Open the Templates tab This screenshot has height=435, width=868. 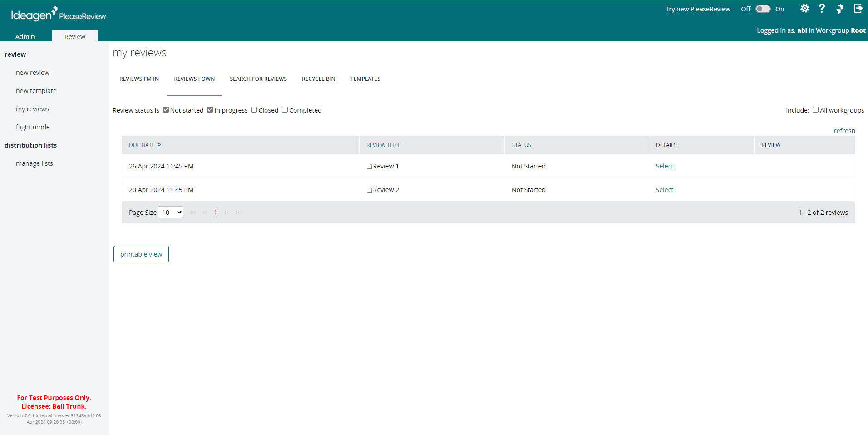pyautogui.click(x=365, y=79)
